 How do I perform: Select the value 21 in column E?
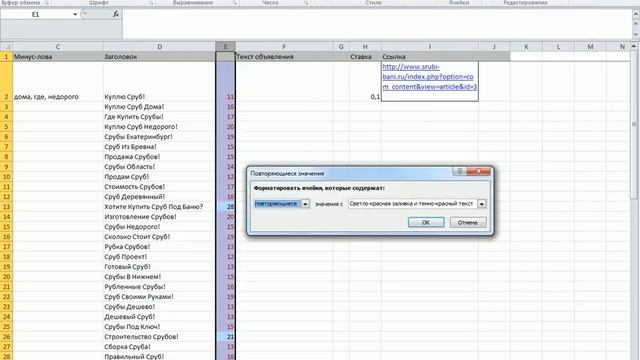click(225, 337)
